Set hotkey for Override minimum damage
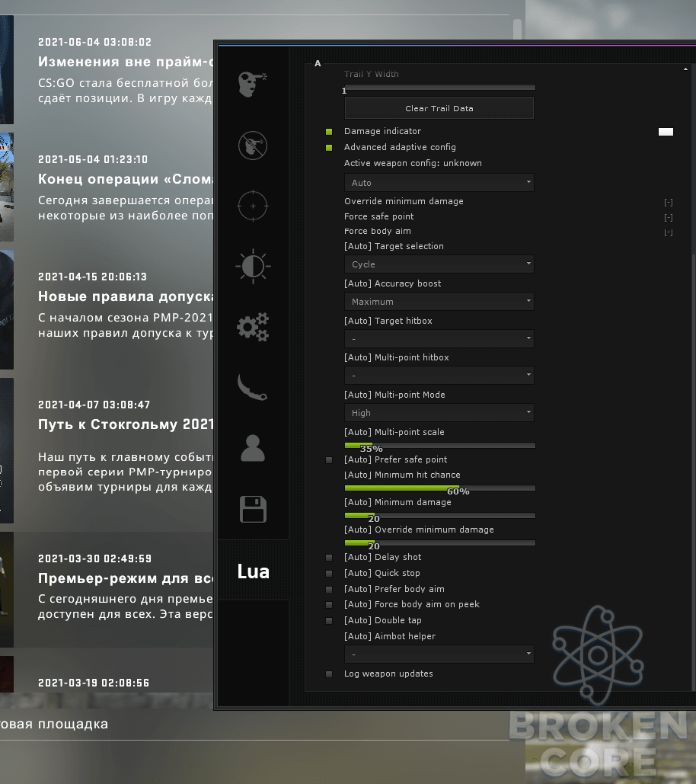 (x=669, y=203)
